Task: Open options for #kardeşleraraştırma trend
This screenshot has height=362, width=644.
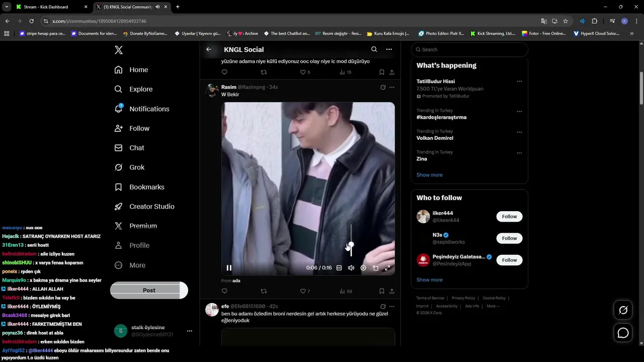Action: click(519, 111)
